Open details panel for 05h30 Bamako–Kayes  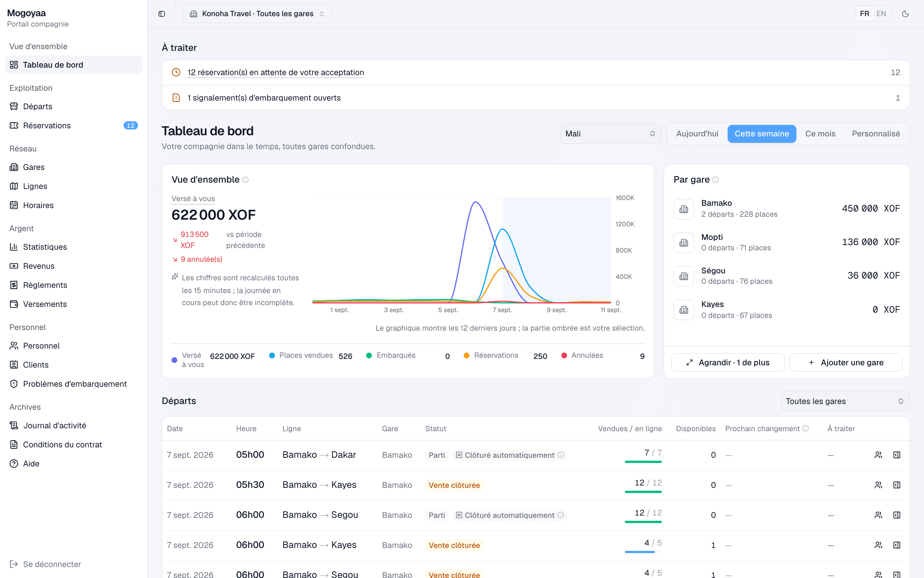point(897,485)
